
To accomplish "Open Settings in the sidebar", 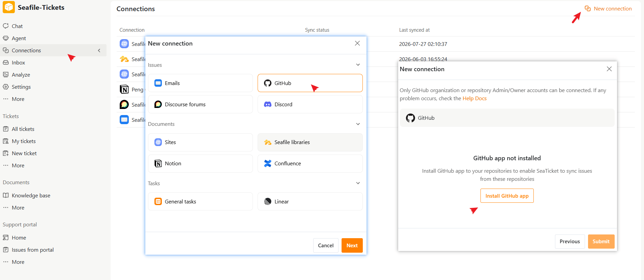I will 21,87.
